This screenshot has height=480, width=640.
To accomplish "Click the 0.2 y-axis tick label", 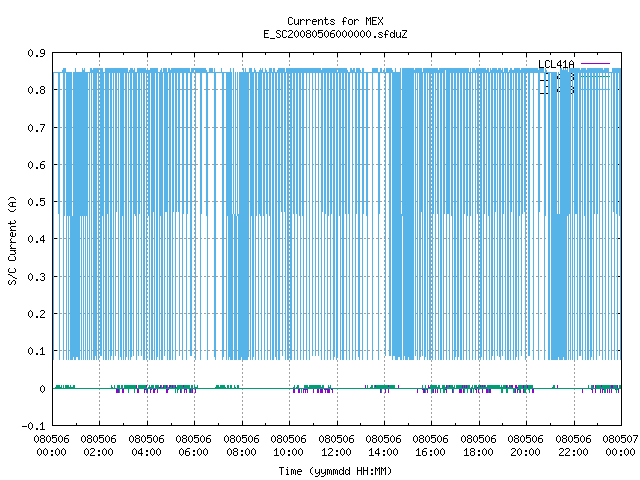I will [36, 314].
